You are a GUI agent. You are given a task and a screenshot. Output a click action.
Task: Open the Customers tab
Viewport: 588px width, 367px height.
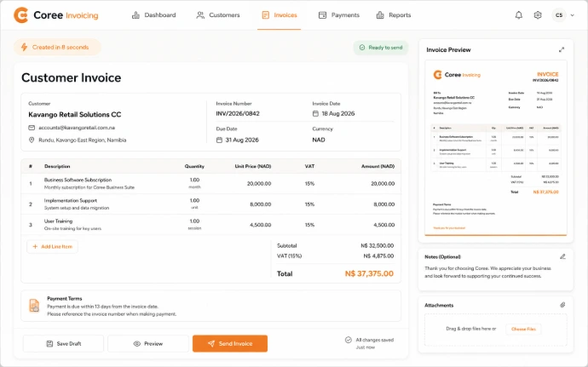pyautogui.click(x=218, y=15)
